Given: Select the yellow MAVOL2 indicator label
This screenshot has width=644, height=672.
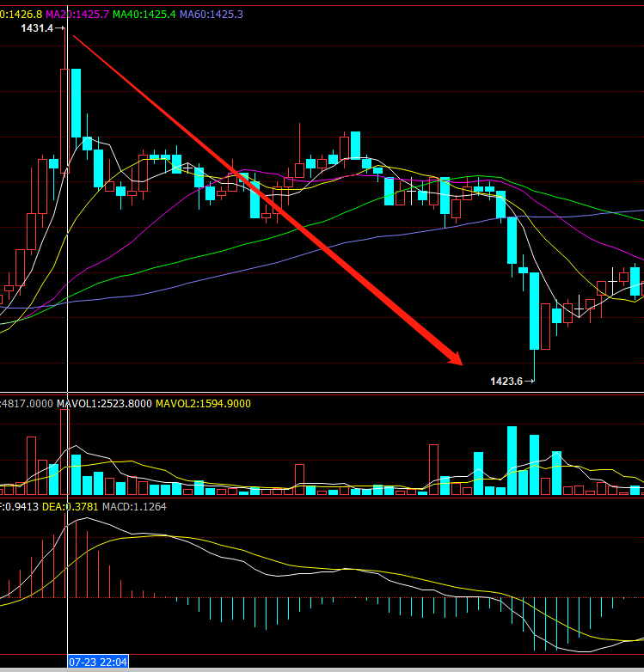Looking at the screenshot, I should click(203, 403).
